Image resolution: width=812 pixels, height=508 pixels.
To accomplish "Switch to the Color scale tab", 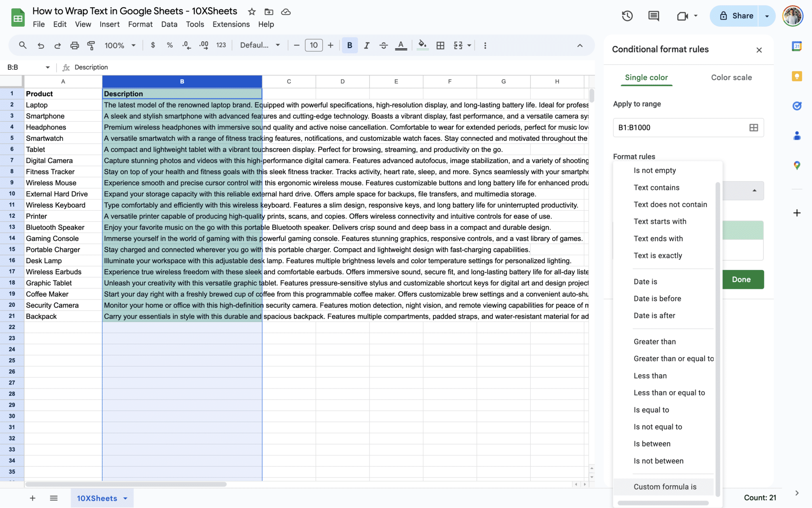I will point(731,77).
